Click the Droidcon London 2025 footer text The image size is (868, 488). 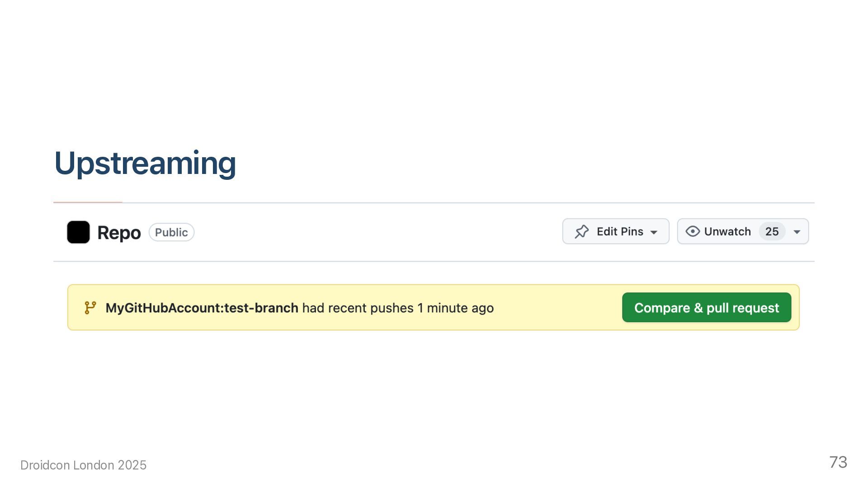coord(84,465)
